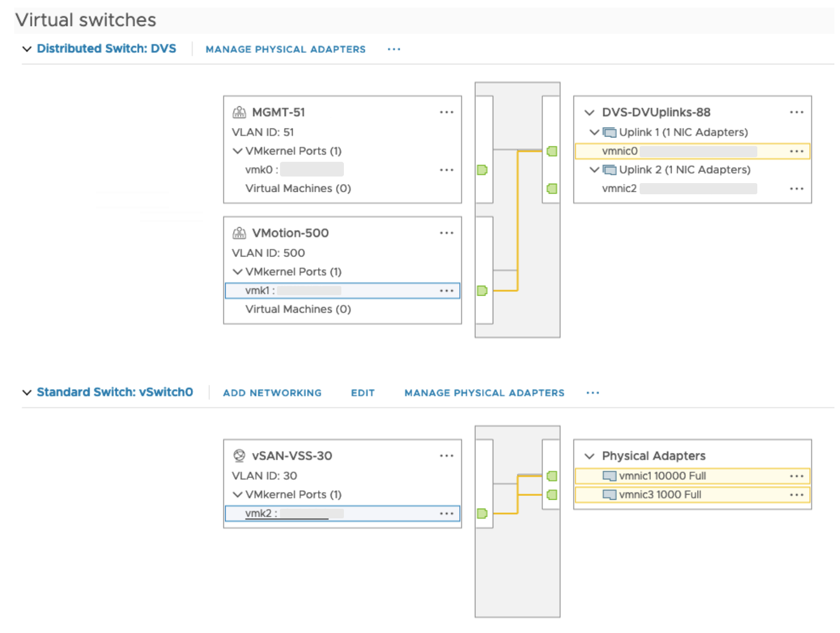Screen dimensions: 840x633
Task: Open the vSwitch0 more actions ellipsis
Action: pos(592,393)
